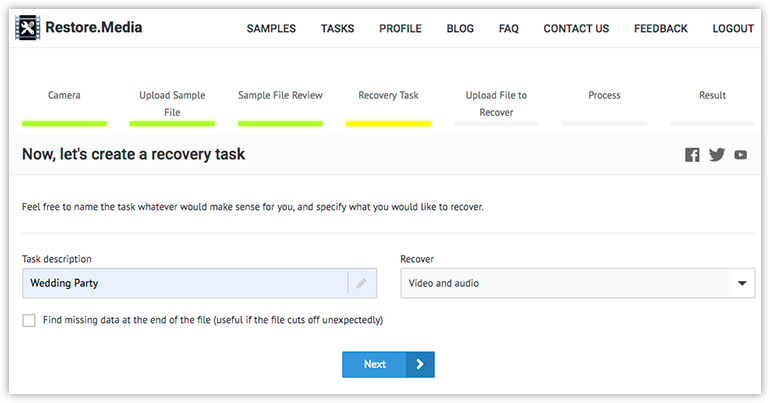The width and height of the screenshot is (770, 403).
Task: Click the Next button
Action: click(388, 364)
